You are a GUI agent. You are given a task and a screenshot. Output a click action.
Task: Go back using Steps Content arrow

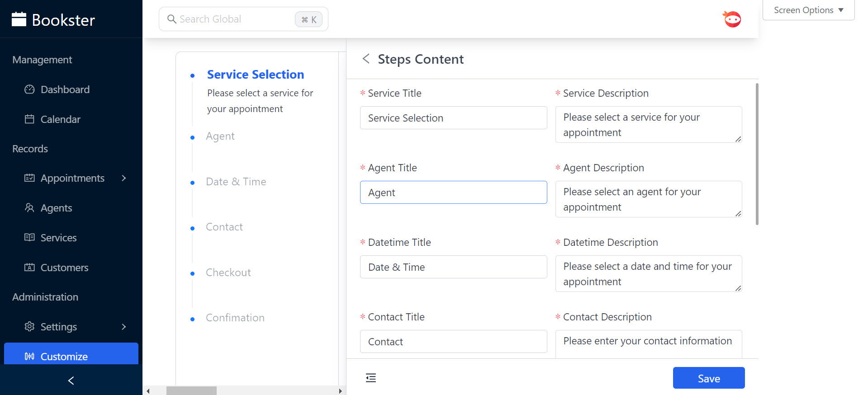pyautogui.click(x=366, y=59)
